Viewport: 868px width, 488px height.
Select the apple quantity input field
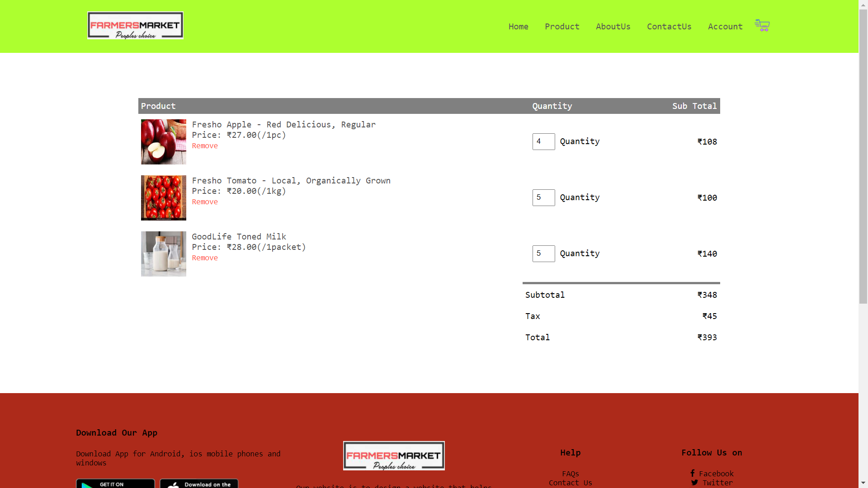click(543, 141)
